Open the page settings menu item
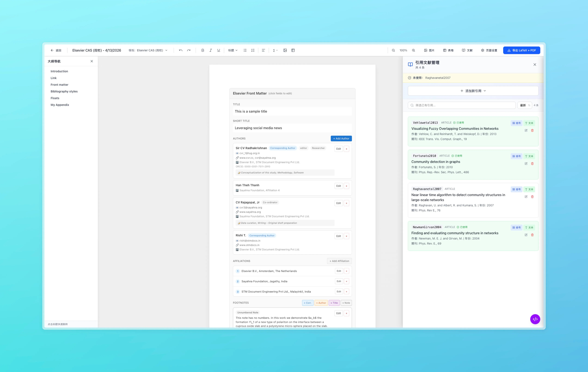Screen dimensions: 588x372 tap(489, 50)
